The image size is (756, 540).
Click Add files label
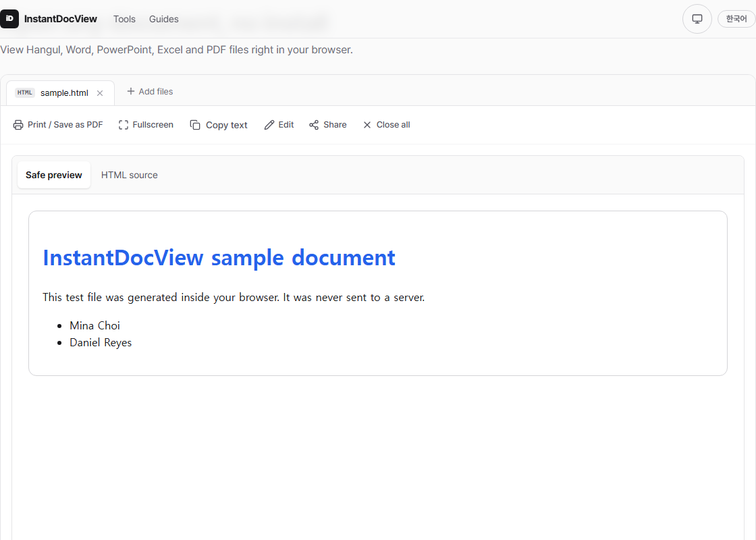point(156,92)
